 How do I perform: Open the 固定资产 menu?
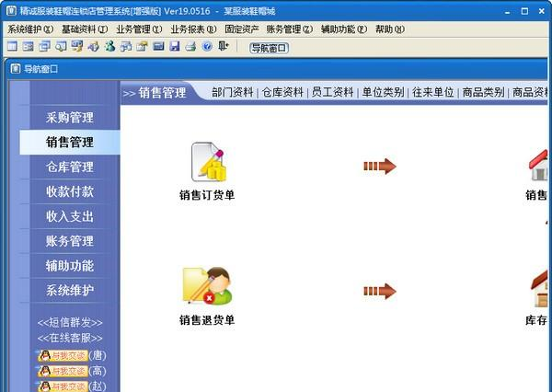pos(241,29)
